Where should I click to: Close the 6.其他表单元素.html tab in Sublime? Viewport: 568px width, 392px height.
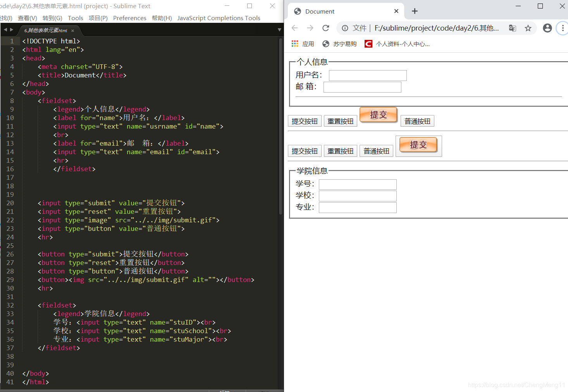72,31
